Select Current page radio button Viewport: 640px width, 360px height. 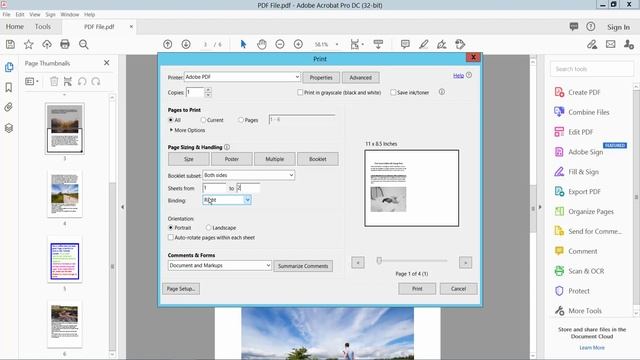tap(203, 120)
